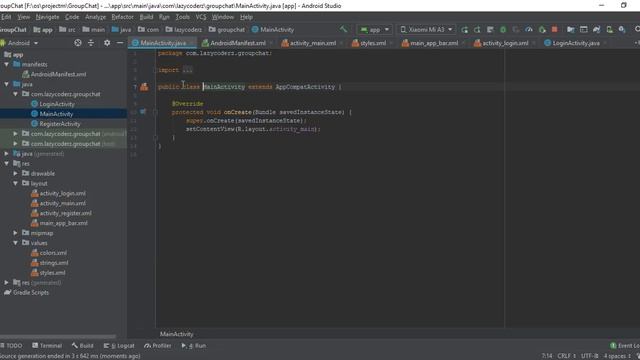This screenshot has height=360, width=640.
Task: Click the UTF-8 encoding in status bar
Action: pyautogui.click(x=589, y=356)
